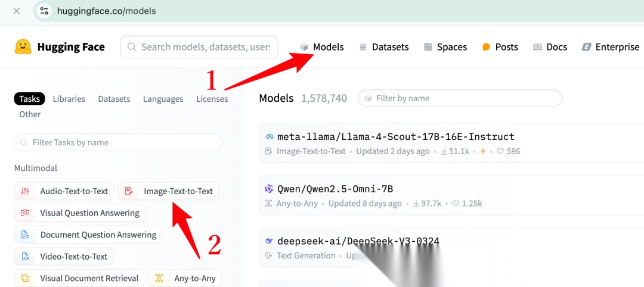Image resolution: width=644 pixels, height=287 pixels.
Task: Click the Posts orange bubble icon
Action: [x=487, y=47]
